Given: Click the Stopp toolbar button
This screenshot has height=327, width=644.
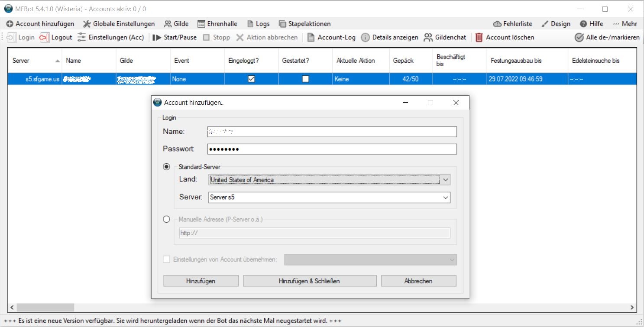Looking at the screenshot, I should 217,37.
